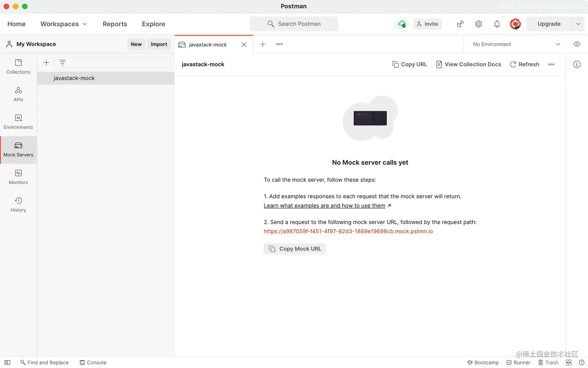Open Find and Replace

pos(44,362)
